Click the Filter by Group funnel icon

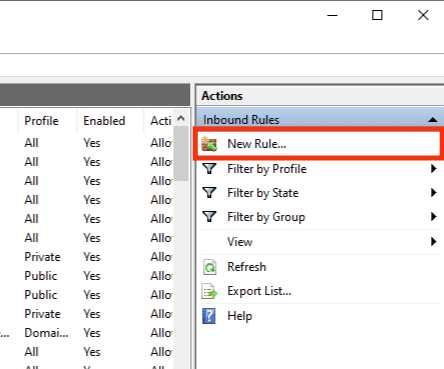click(x=209, y=217)
